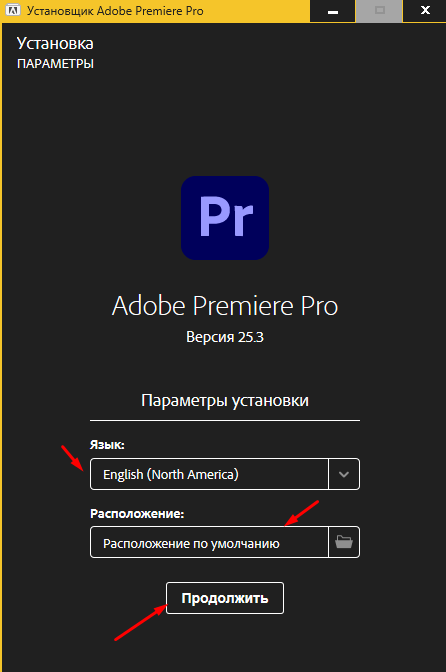The height and width of the screenshot is (672, 446).
Task: Click the greyed-out maximize button
Action: click(379, 11)
